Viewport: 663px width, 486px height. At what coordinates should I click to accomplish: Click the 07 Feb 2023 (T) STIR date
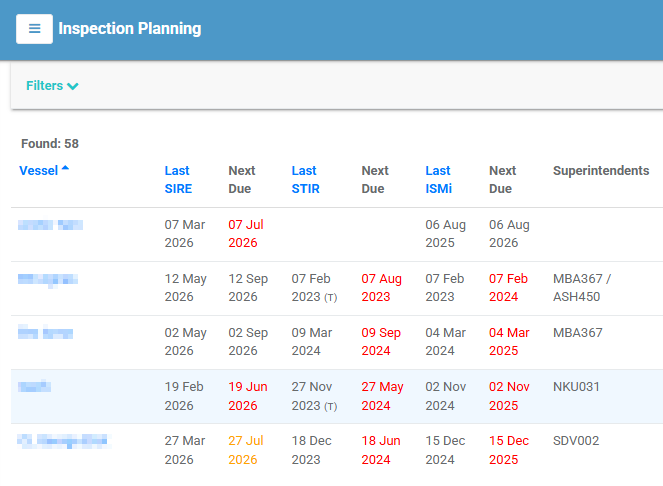click(314, 288)
